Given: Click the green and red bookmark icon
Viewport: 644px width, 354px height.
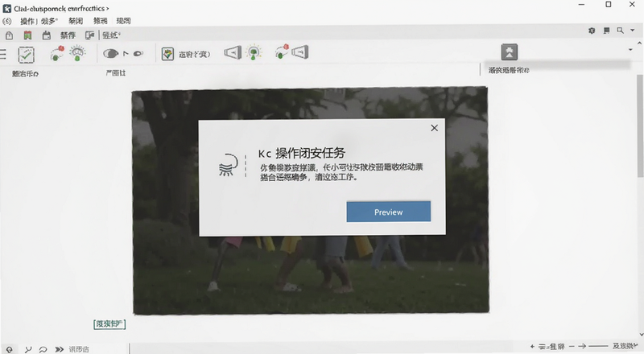Looking at the screenshot, I should (x=27, y=35).
